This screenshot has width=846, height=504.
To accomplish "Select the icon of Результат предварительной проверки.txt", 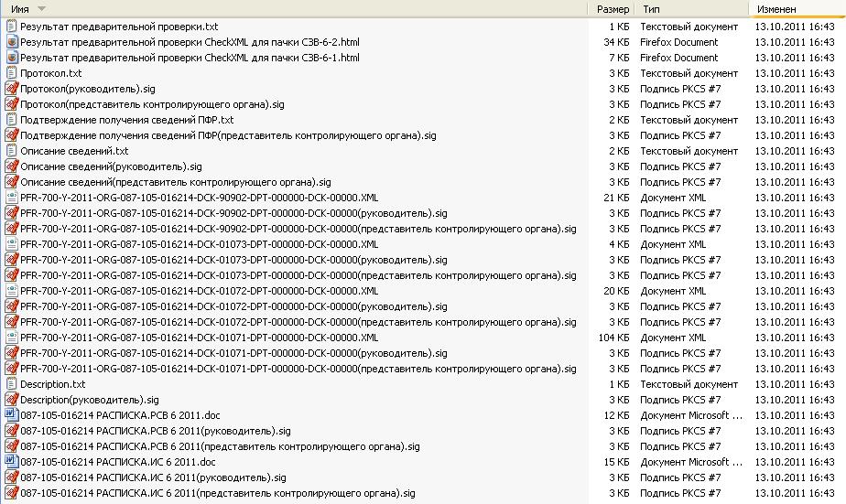I will [x=11, y=27].
